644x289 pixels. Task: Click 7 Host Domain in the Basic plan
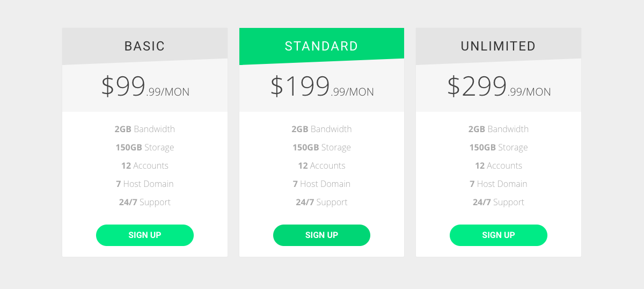(145, 184)
